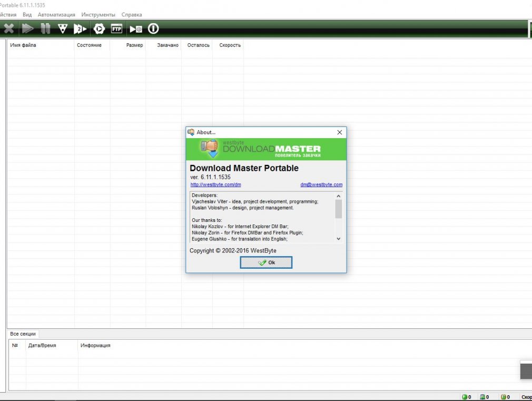Click the dm@westbyte.com email link

321,185
